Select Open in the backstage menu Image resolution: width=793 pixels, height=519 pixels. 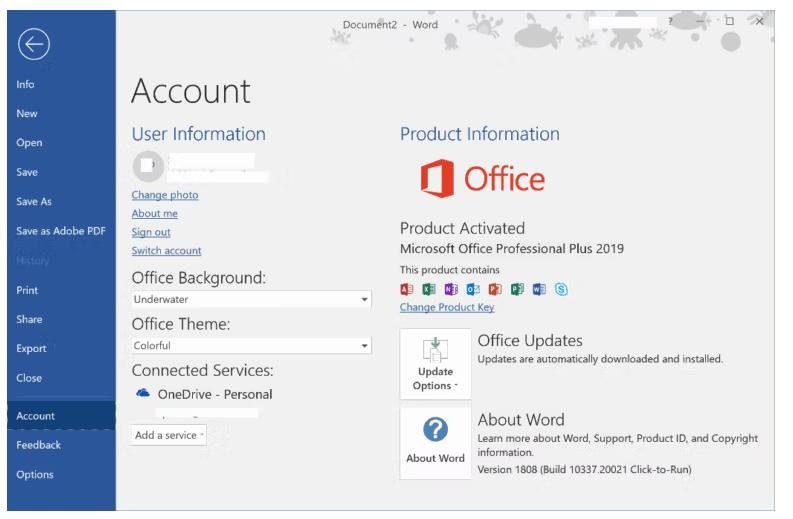click(x=29, y=143)
